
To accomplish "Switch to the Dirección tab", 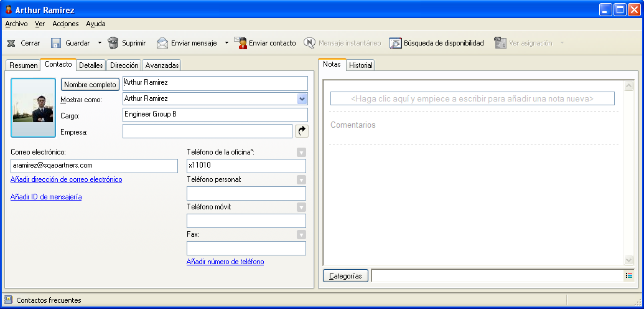I will 124,65.
